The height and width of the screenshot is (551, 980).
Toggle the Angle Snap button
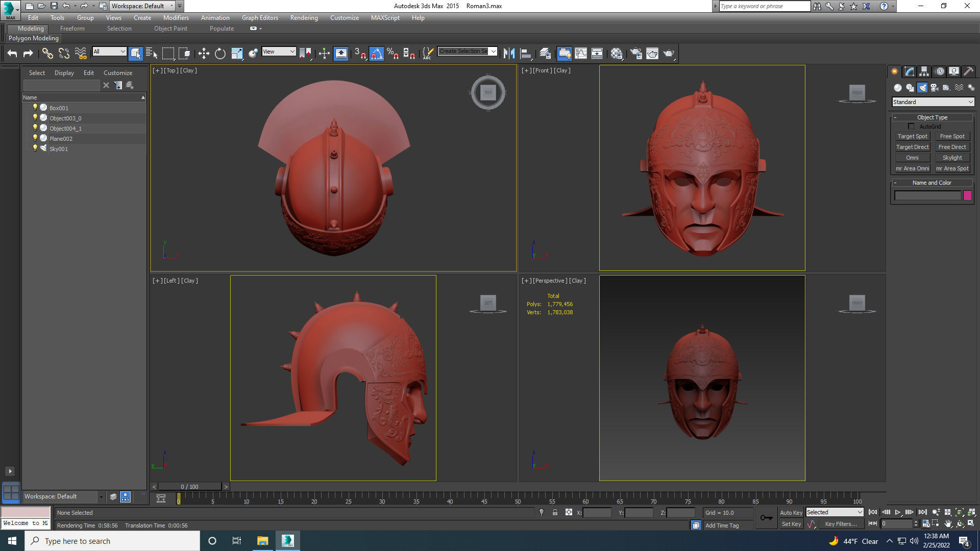(377, 53)
